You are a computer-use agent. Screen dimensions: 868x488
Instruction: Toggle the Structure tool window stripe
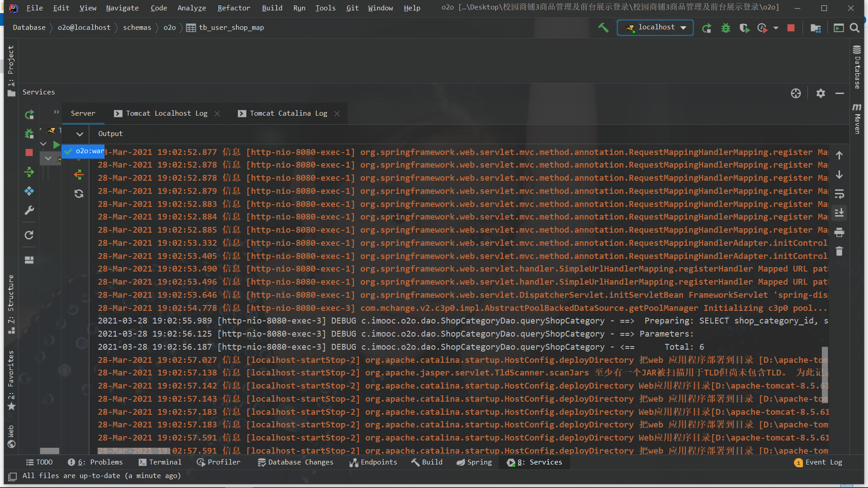click(x=11, y=304)
